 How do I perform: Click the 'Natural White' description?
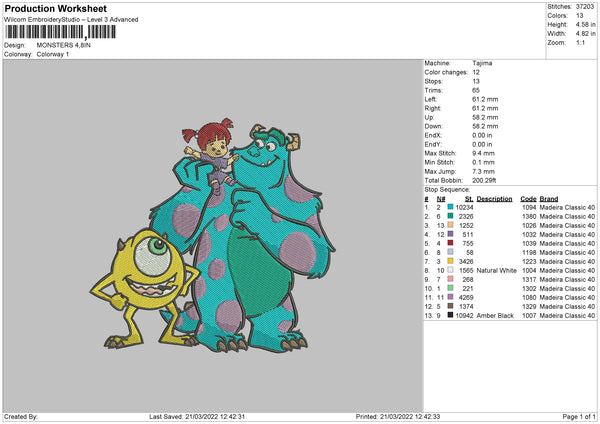click(x=497, y=271)
